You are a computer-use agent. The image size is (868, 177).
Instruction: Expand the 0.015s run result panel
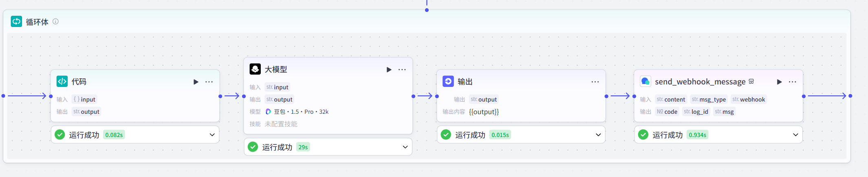598,135
